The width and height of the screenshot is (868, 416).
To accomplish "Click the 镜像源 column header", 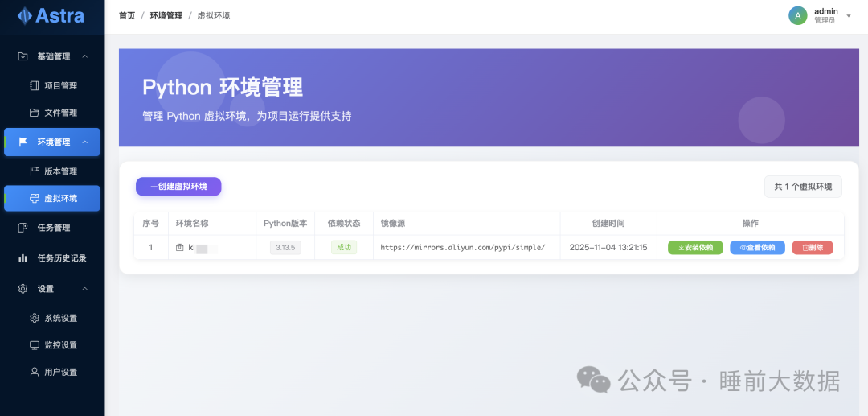I will coord(392,224).
